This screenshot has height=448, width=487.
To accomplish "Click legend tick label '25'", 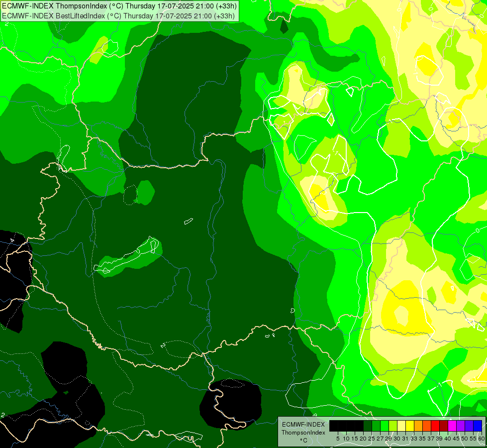I will (372, 439).
